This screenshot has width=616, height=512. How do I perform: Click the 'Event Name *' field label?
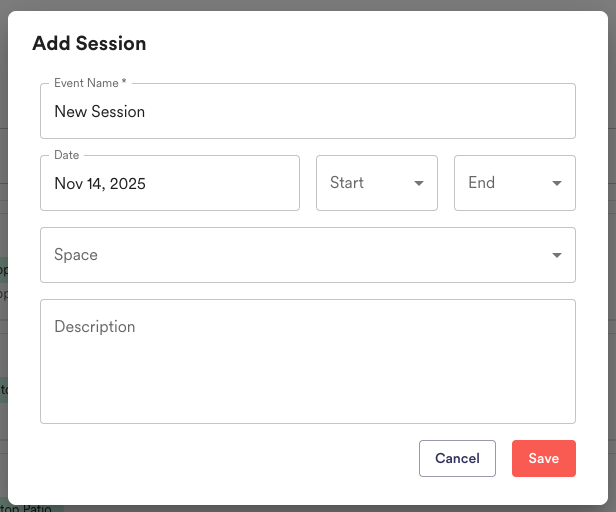tap(90, 83)
